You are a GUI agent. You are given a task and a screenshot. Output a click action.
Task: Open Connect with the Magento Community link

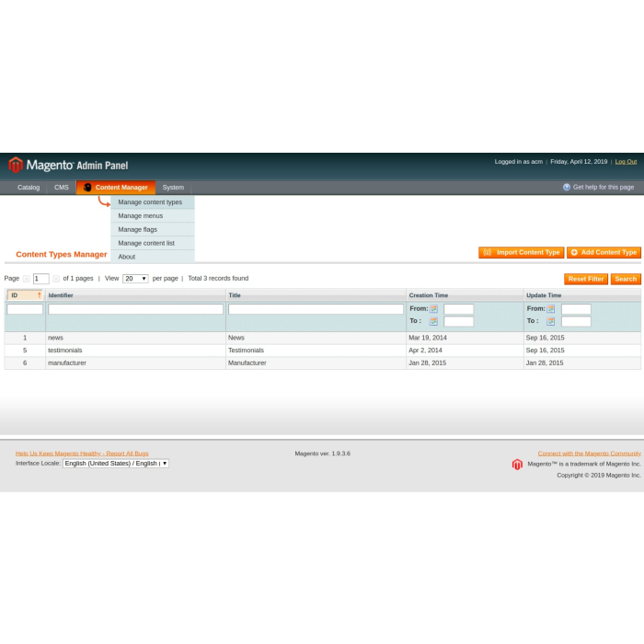[590, 454]
